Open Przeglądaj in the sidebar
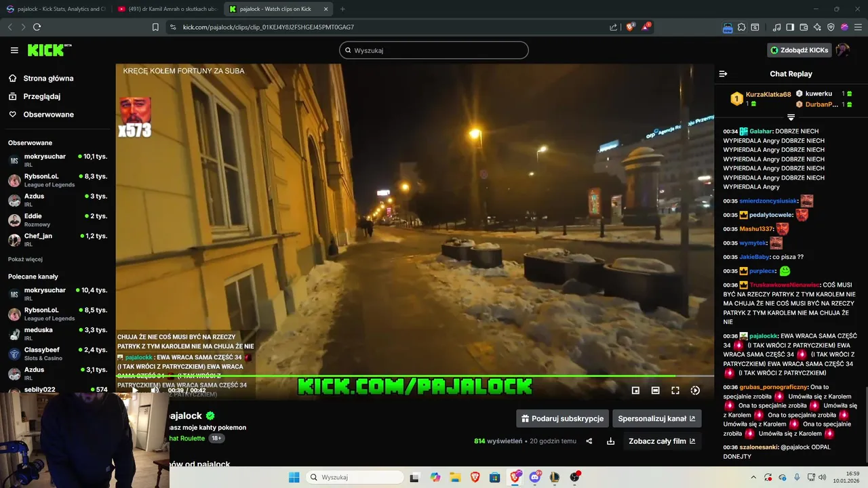Screen dimensions: 868x488 tap(42, 96)
